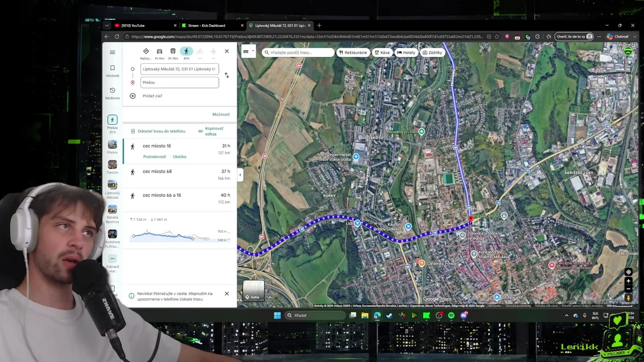Open Tesco Hypermarket Prešov map marker
The image size is (644, 362).
coord(356,157)
